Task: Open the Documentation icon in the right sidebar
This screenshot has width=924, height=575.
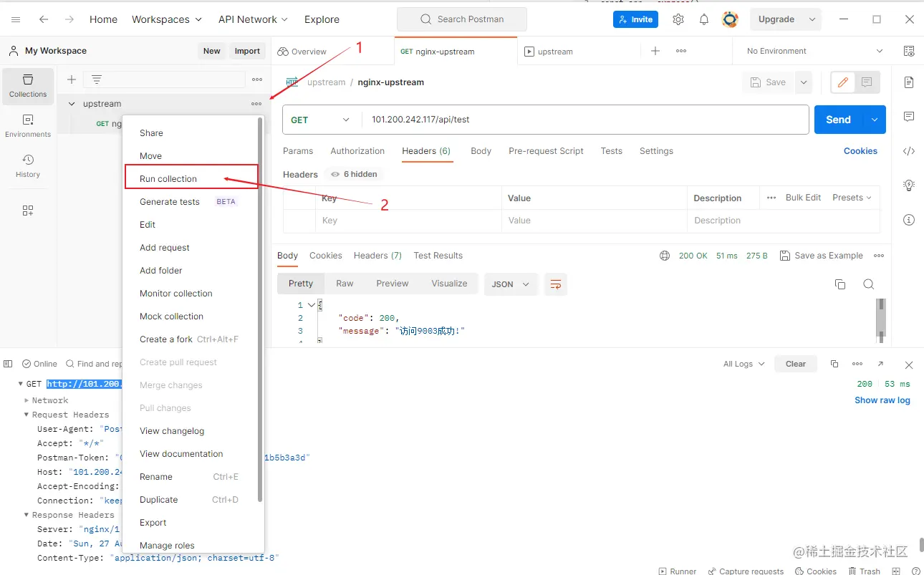Action: tap(909, 82)
